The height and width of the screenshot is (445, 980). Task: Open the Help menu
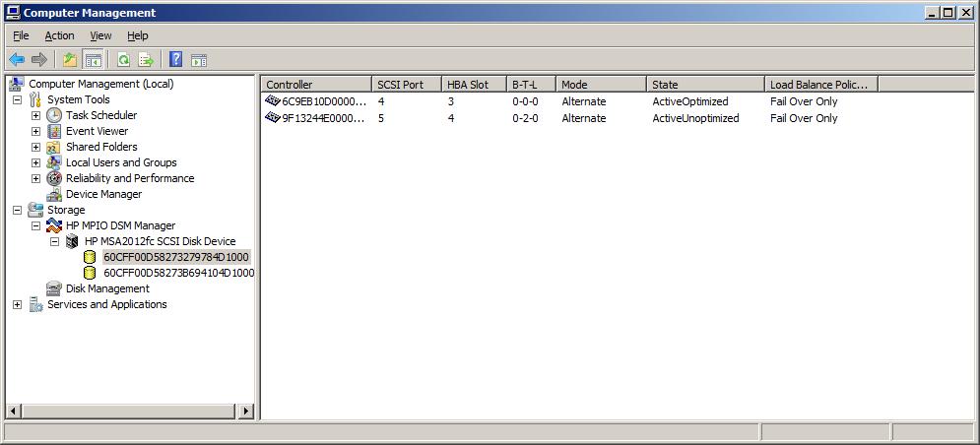[138, 35]
